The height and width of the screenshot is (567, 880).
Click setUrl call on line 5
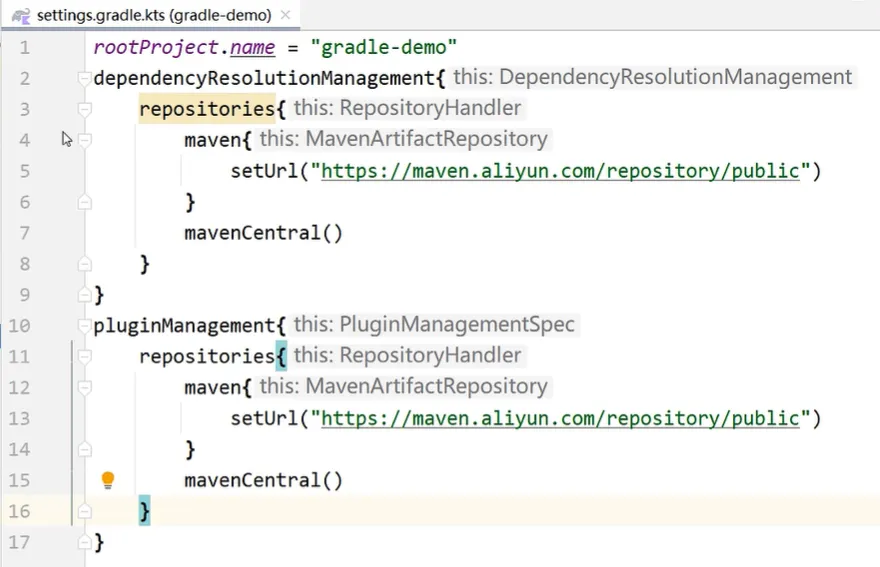pos(264,171)
